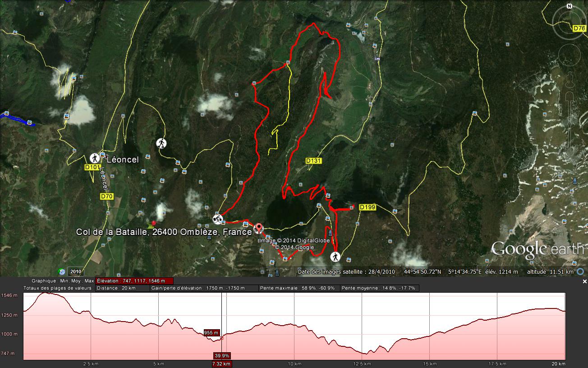Screen dimensions: 588x368
Task: Pick the Street View pegman icon
Action: (x=570, y=79)
